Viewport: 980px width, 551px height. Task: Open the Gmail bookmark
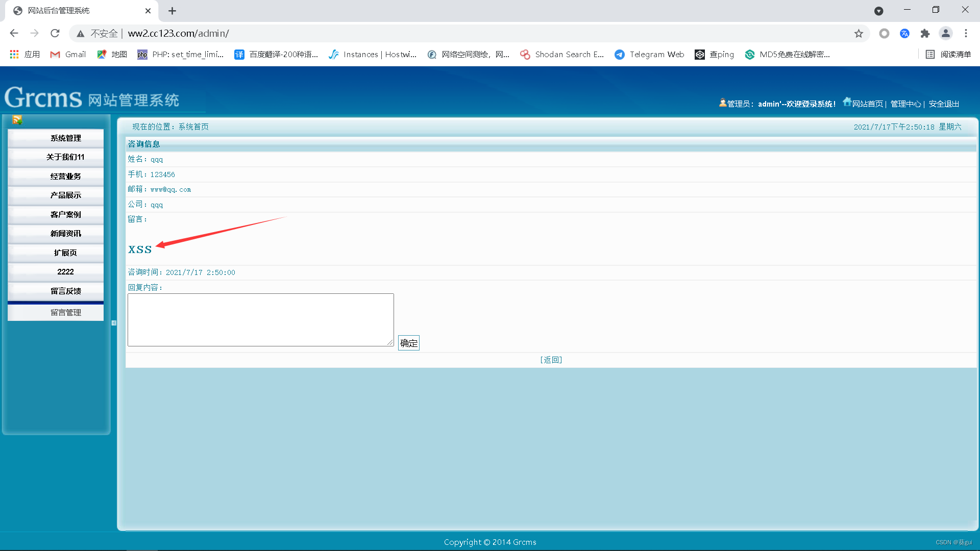coord(68,54)
